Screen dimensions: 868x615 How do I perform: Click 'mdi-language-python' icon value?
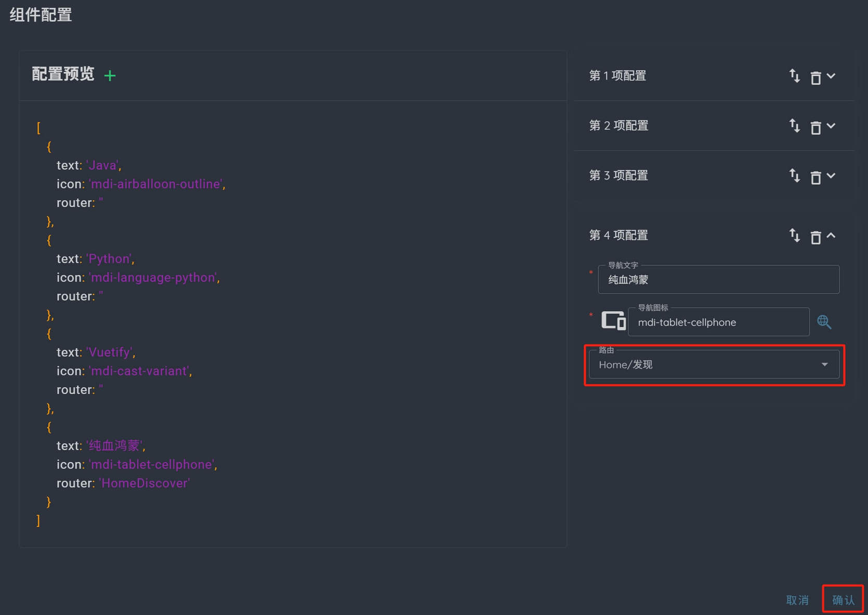153,277
